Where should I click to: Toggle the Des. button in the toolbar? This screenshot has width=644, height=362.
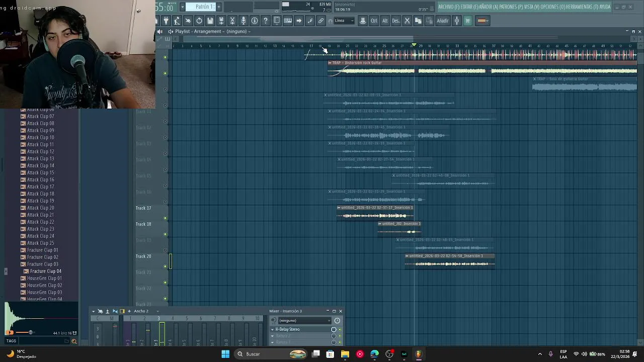[396, 21]
